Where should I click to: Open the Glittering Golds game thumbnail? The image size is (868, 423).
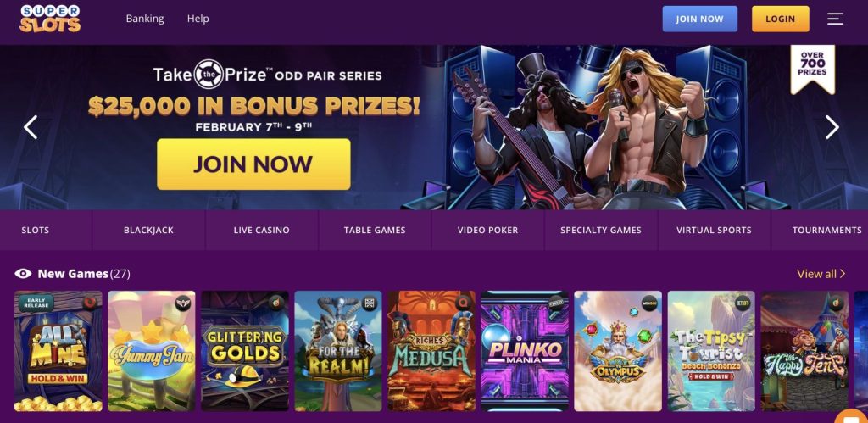(x=245, y=351)
